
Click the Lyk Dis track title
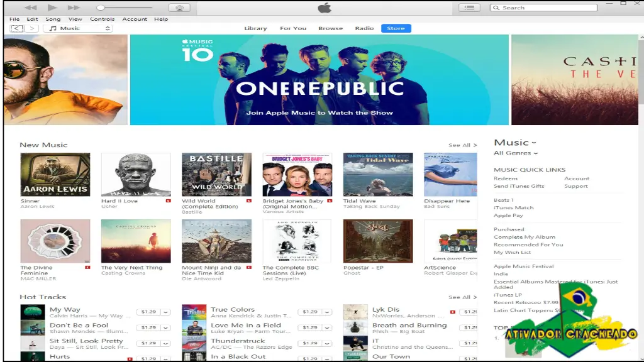tap(386, 309)
